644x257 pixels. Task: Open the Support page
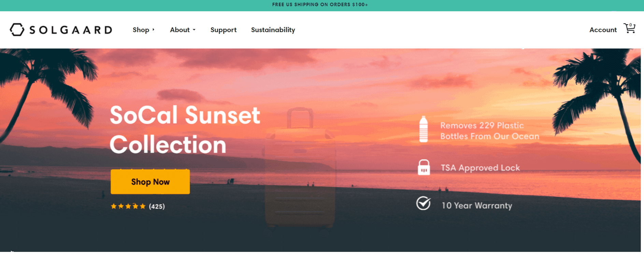224,30
